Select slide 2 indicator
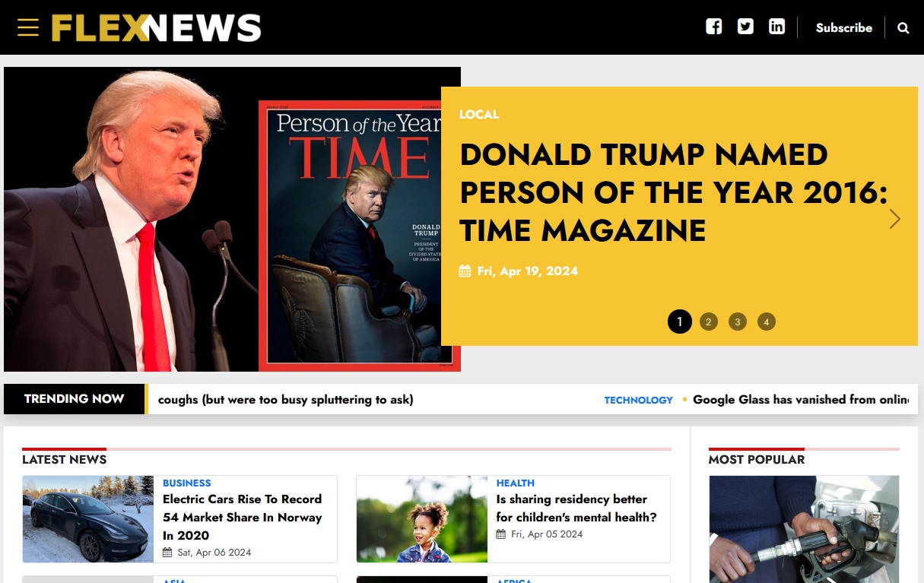This screenshot has width=924, height=583. [709, 322]
